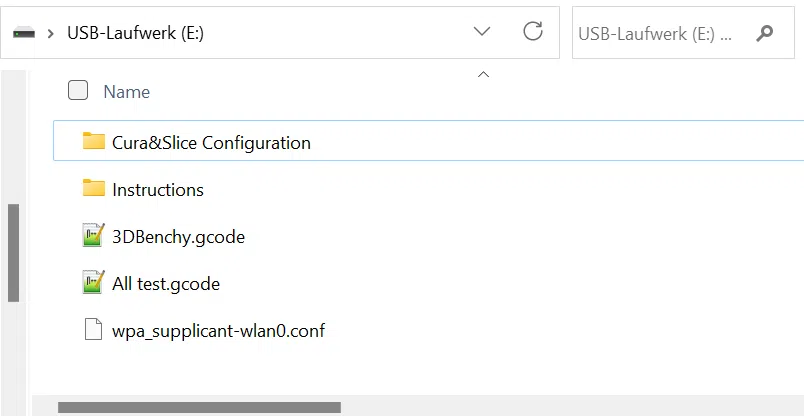Click the horizontal scrollbar thumb
This screenshot has width=804, height=416.
pos(199,408)
